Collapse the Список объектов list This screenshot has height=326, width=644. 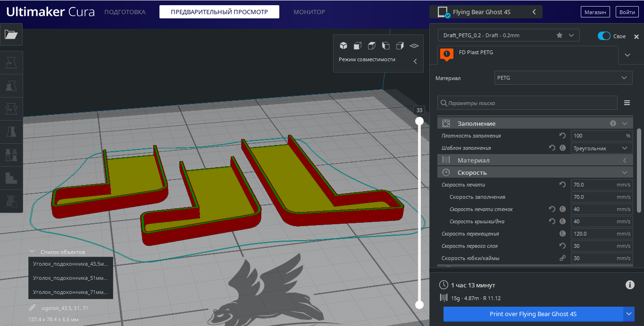32,252
